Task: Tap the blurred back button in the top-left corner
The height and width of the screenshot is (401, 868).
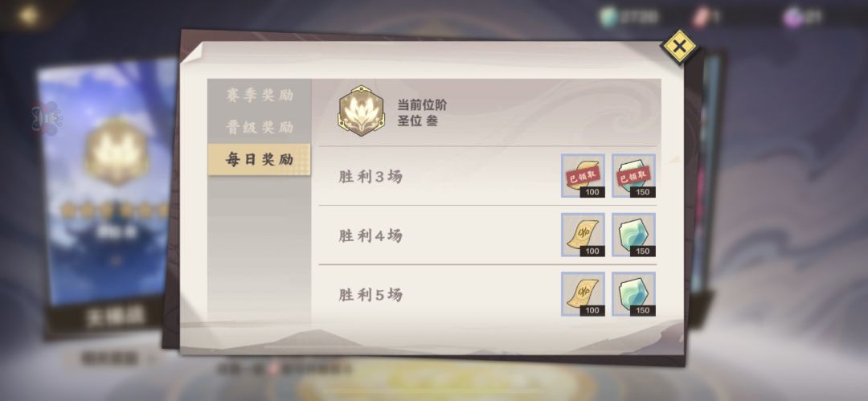Action: (x=27, y=15)
